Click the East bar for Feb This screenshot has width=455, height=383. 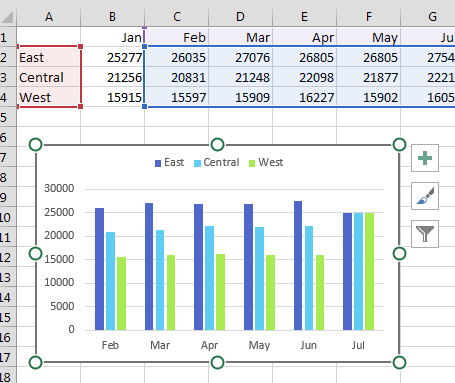[99, 269]
